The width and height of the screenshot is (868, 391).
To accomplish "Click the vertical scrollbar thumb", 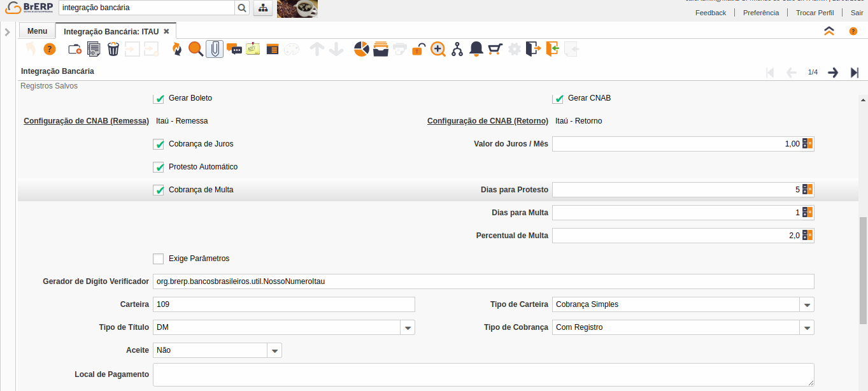I will click(863, 271).
